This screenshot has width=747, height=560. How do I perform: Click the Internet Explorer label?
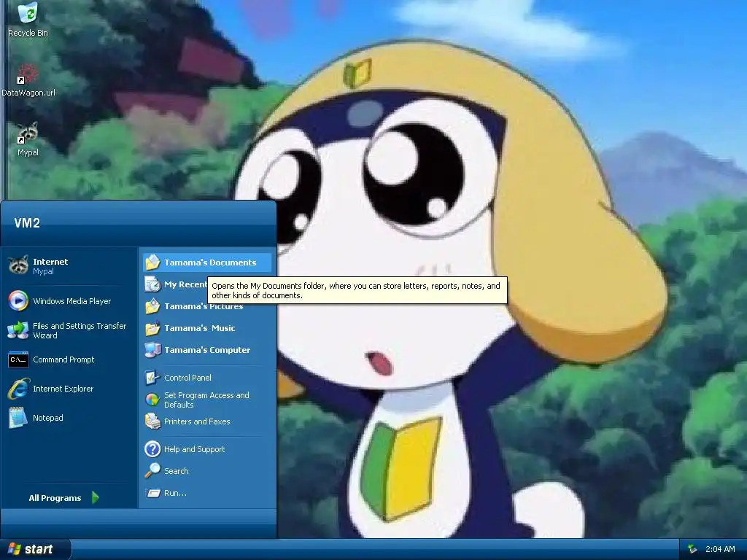pyautogui.click(x=63, y=389)
